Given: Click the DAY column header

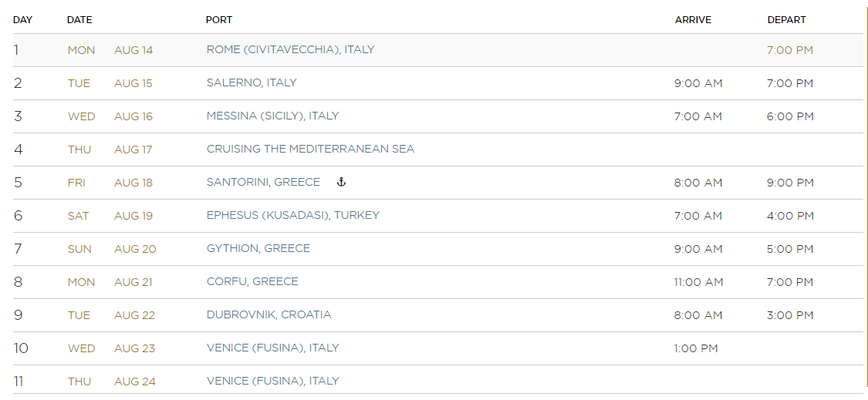Looking at the screenshot, I should [x=22, y=20].
